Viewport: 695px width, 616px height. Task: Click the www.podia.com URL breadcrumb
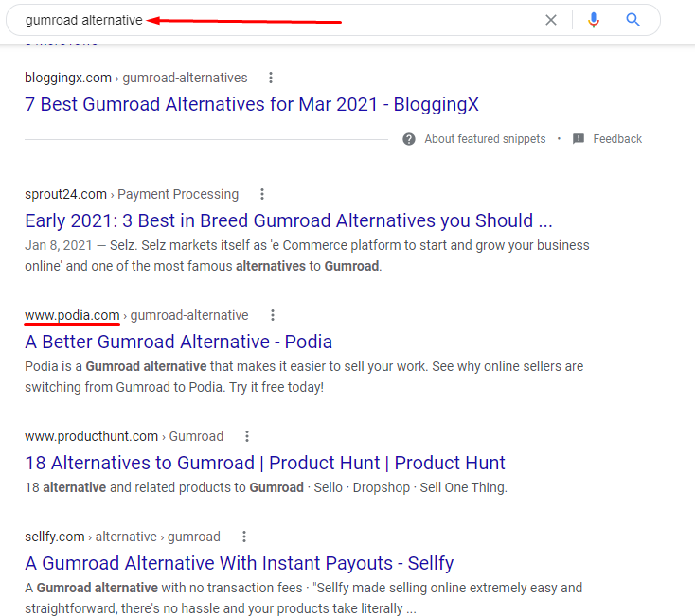72,315
